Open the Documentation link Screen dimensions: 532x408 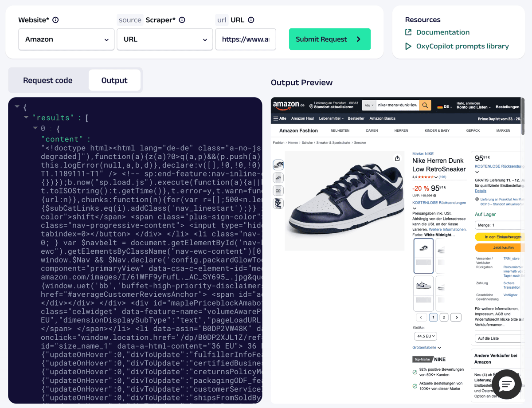coord(443,32)
